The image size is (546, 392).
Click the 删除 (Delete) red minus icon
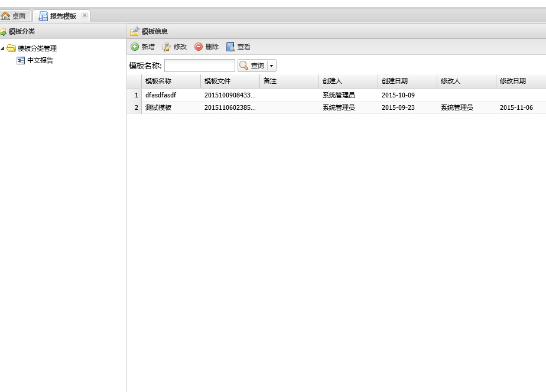[199, 47]
